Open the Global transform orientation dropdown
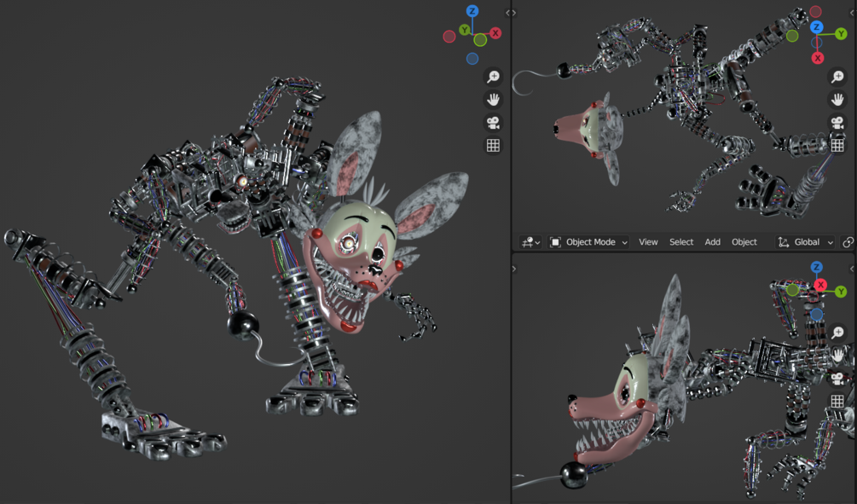The width and height of the screenshot is (857, 504). coord(806,242)
